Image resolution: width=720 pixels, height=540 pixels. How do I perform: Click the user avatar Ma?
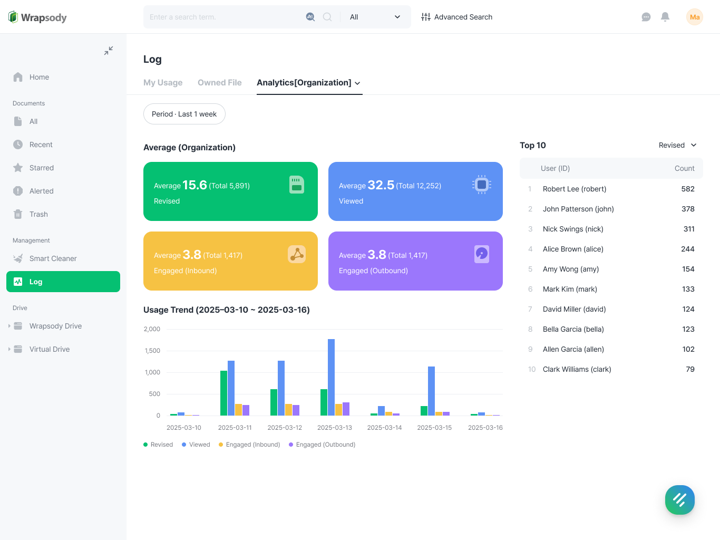click(x=694, y=17)
